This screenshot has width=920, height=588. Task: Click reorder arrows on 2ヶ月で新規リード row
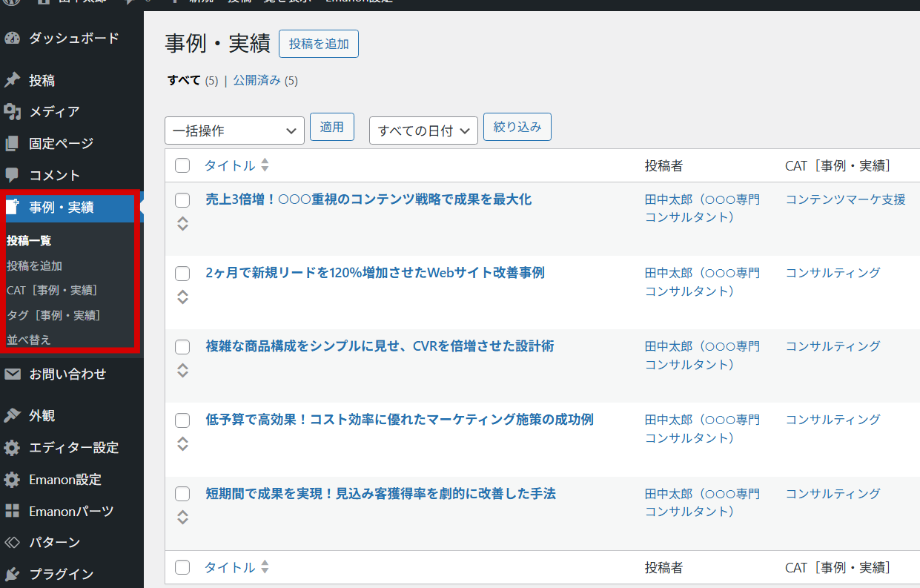coord(182,297)
